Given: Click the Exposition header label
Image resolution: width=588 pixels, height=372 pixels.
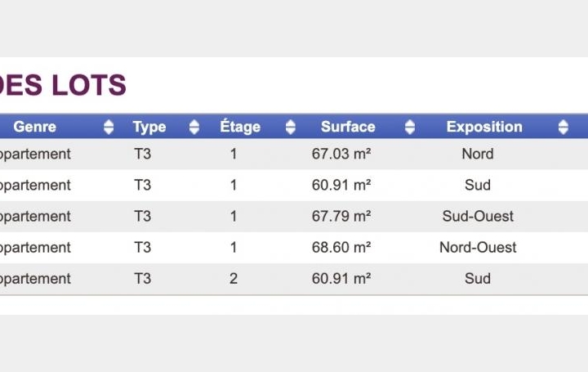Looking at the screenshot, I should 484,128.
